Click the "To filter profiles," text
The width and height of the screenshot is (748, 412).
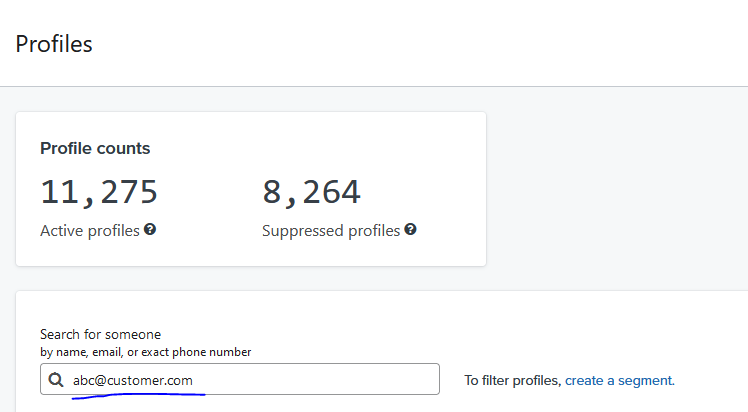click(512, 381)
